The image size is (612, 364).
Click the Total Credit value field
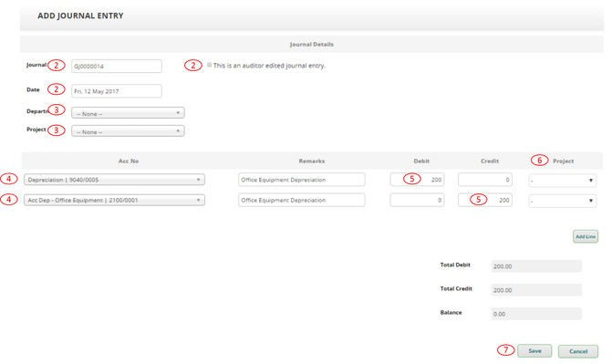pos(536,290)
